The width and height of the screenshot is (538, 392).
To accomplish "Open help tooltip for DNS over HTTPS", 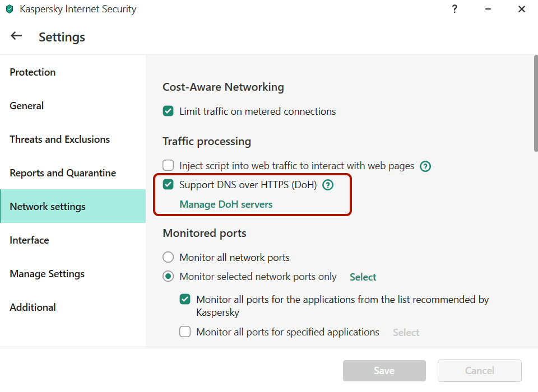I will coord(328,185).
